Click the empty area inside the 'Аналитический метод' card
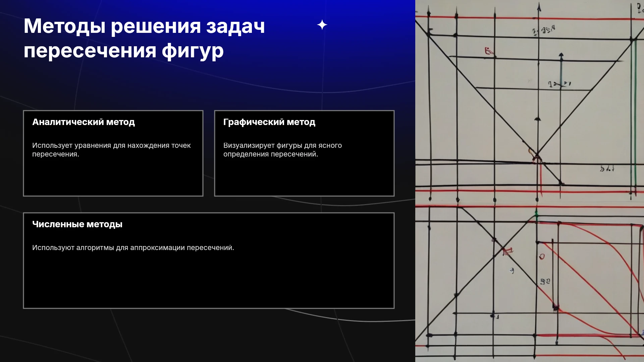 [x=113, y=178]
